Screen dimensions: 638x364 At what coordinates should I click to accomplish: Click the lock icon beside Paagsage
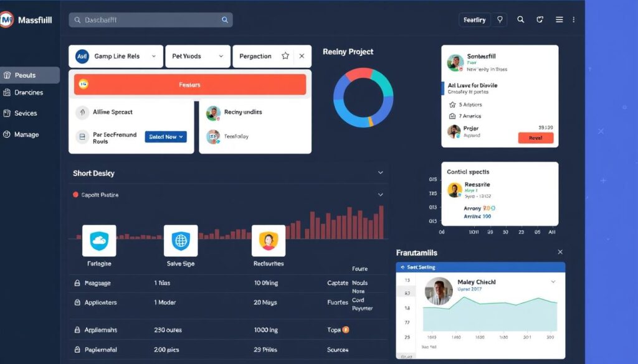click(77, 283)
